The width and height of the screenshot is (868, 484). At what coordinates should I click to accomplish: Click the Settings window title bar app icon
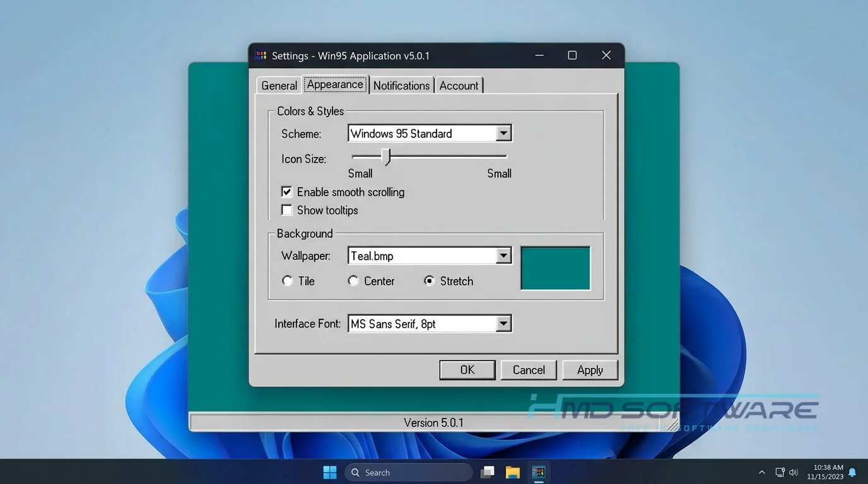pyautogui.click(x=261, y=55)
